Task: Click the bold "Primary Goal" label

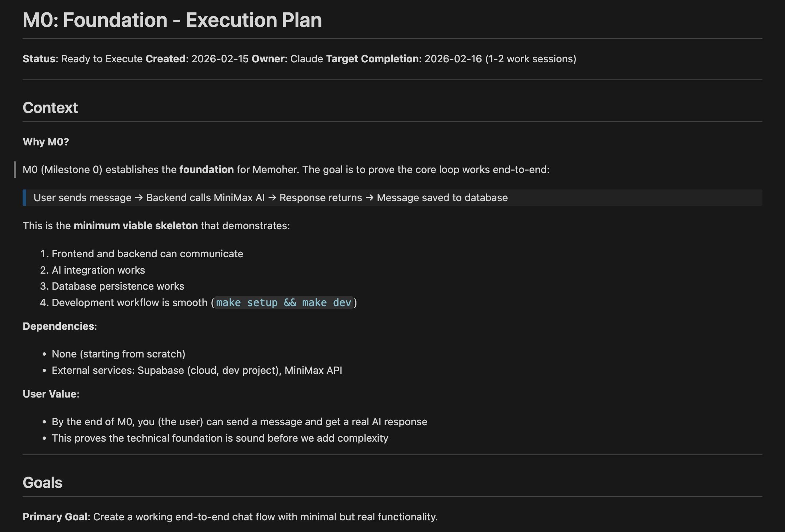Action: (55, 517)
